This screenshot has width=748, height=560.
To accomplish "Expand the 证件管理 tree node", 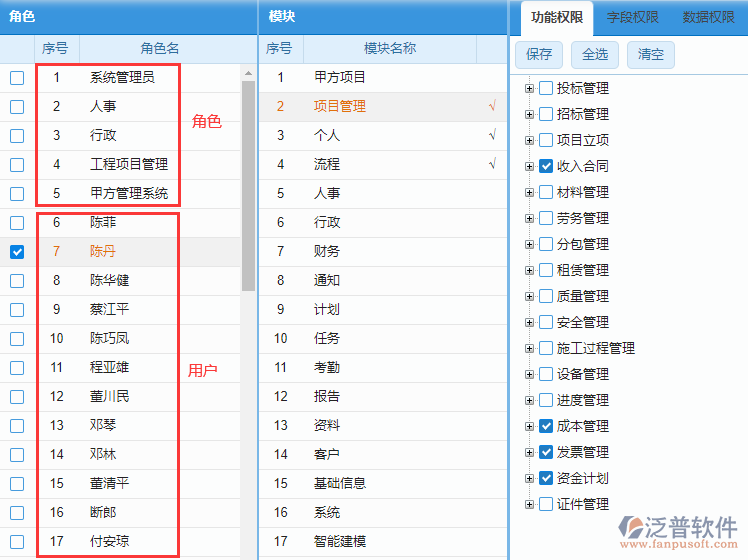I will [529, 504].
